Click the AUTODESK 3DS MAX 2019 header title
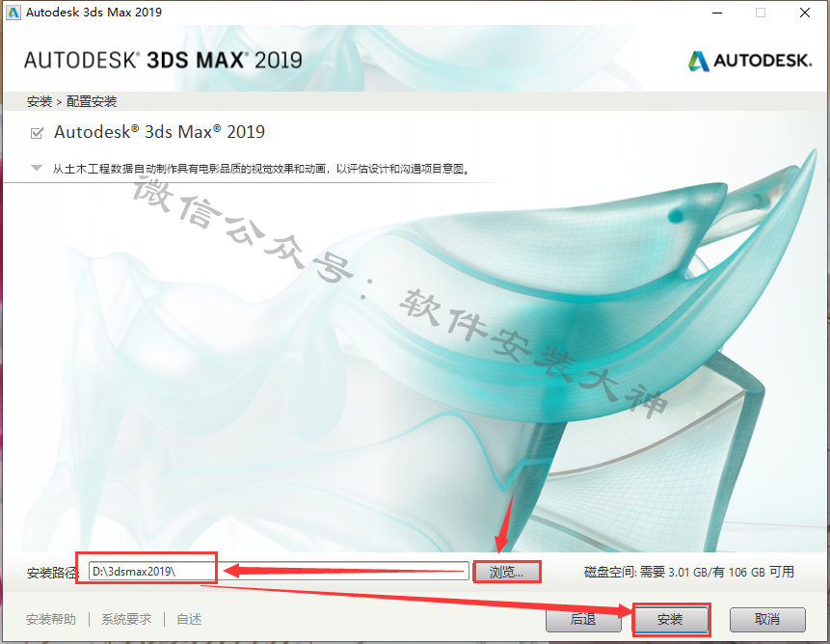Viewport: 830px width, 644px height. [163, 61]
